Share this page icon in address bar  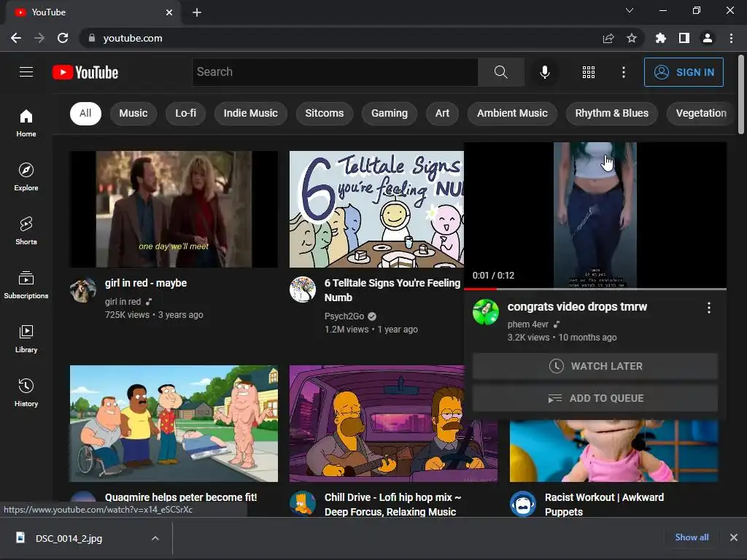[x=608, y=38]
